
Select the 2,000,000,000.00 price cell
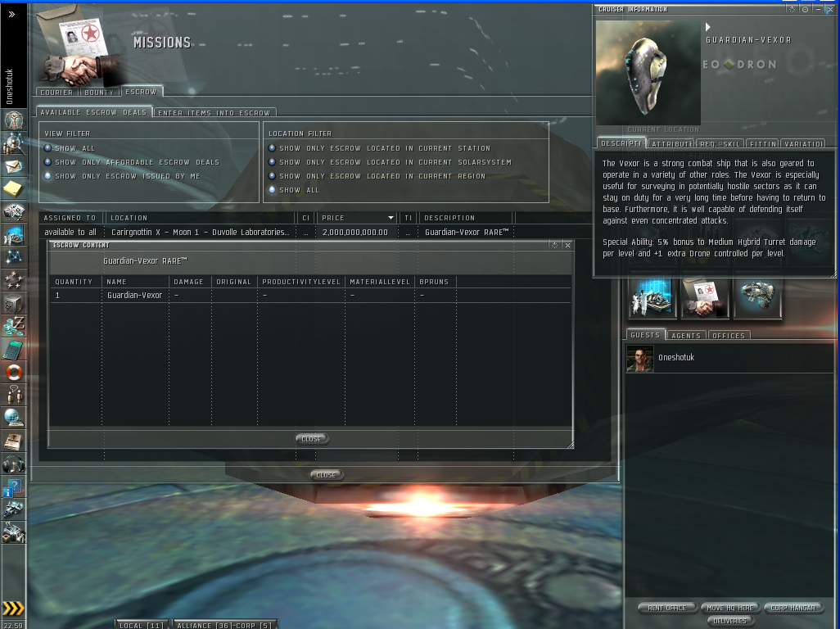click(355, 232)
